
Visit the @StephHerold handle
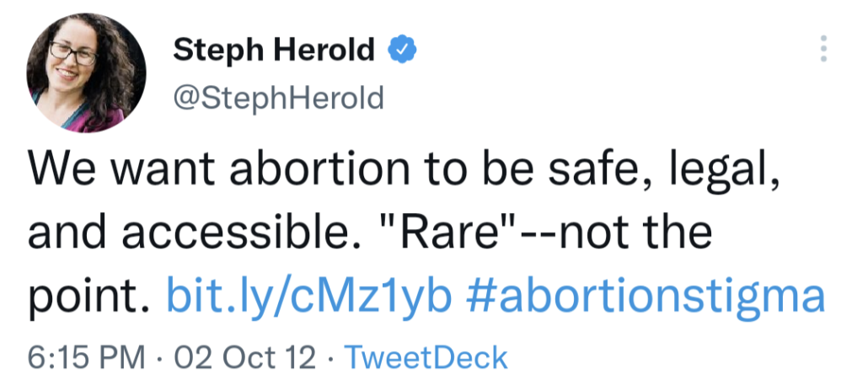[278, 99]
